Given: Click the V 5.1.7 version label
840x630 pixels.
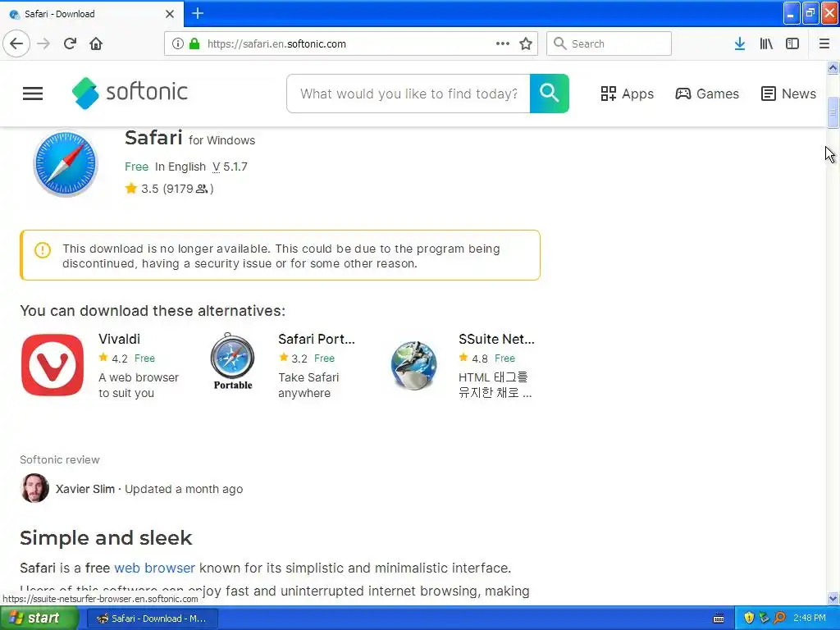Looking at the screenshot, I should (x=230, y=167).
